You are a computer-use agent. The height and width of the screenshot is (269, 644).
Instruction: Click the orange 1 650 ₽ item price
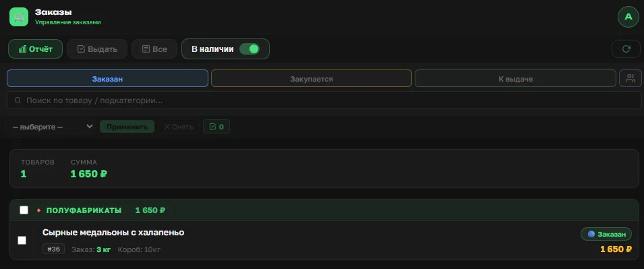pos(616,249)
